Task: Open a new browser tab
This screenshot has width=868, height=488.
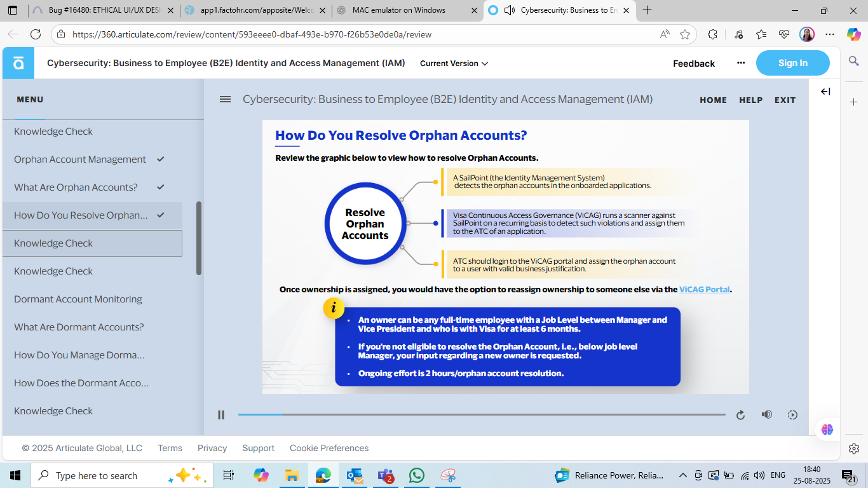Action: (647, 10)
